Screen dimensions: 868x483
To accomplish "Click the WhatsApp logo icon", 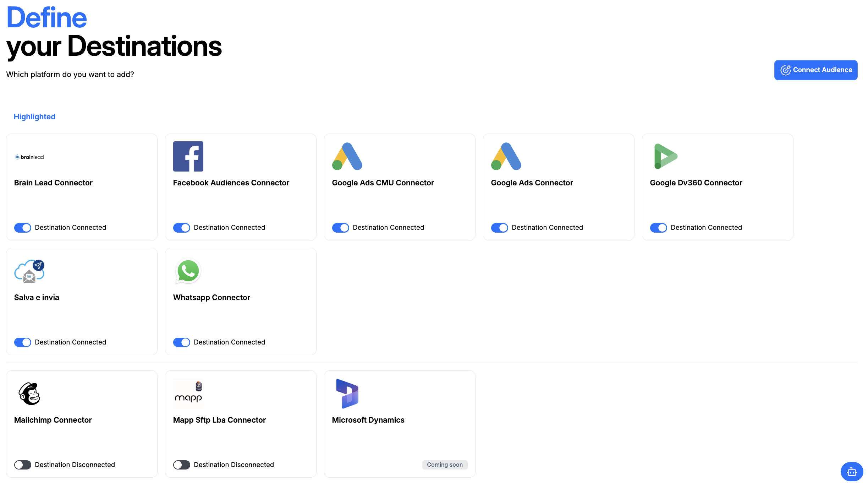I will coord(188,271).
